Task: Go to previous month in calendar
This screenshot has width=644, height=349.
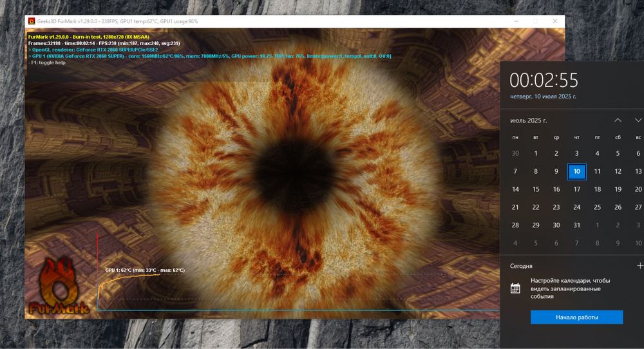Action: click(x=618, y=120)
